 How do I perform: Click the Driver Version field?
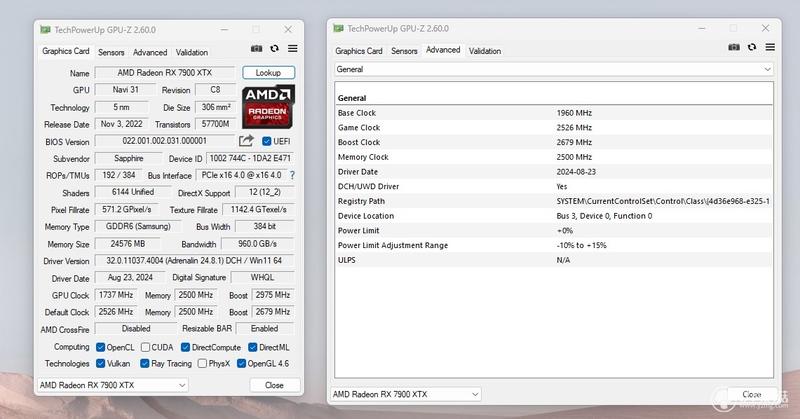click(194, 260)
